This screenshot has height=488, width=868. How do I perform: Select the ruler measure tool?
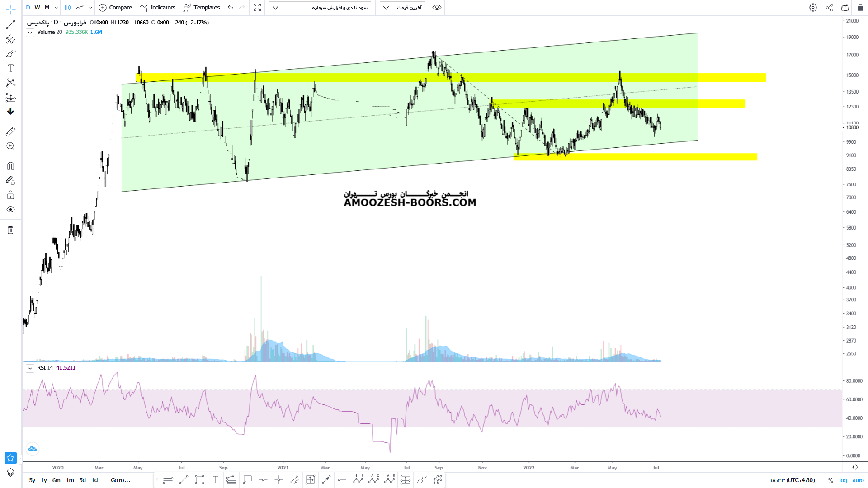pyautogui.click(x=10, y=131)
